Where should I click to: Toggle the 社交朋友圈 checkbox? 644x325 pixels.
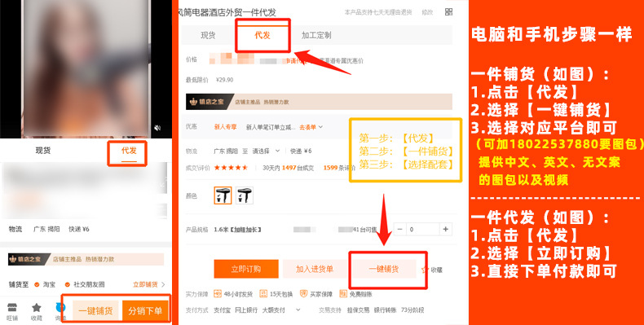[68, 284]
